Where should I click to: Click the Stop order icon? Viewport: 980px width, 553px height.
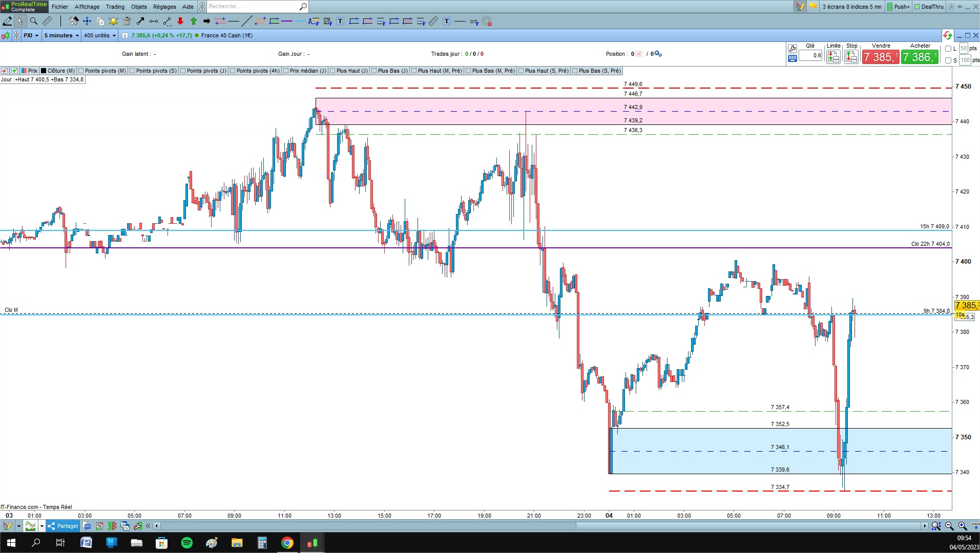pos(851,57)
